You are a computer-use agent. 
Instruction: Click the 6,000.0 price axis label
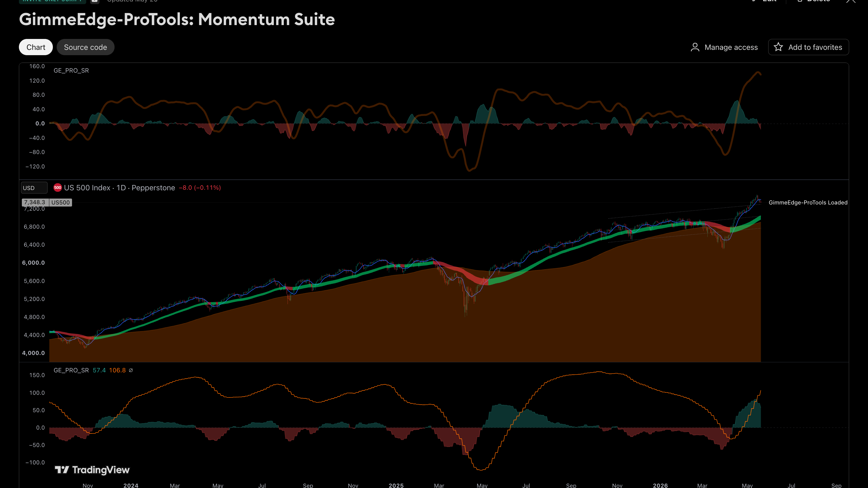pyautogui.click(x=33, y=263)
